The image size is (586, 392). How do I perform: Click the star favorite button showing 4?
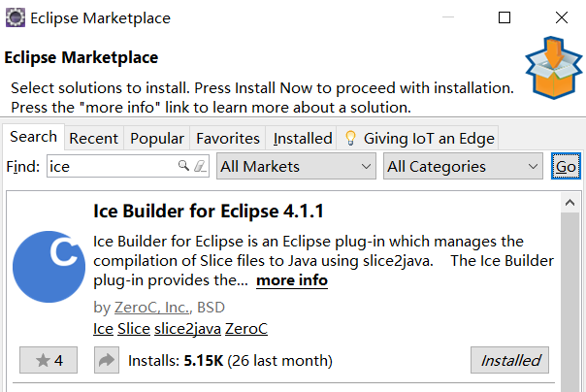coord(49,361)
